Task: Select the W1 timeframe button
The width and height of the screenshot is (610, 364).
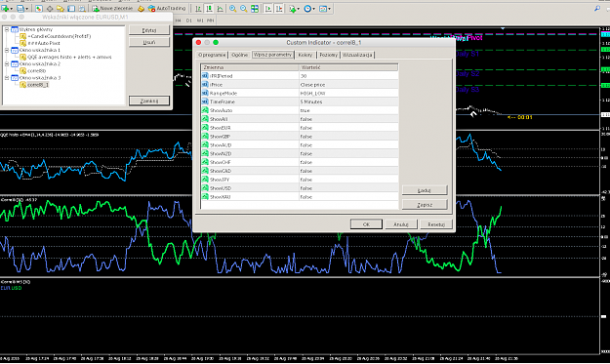Action: point(200,20)
